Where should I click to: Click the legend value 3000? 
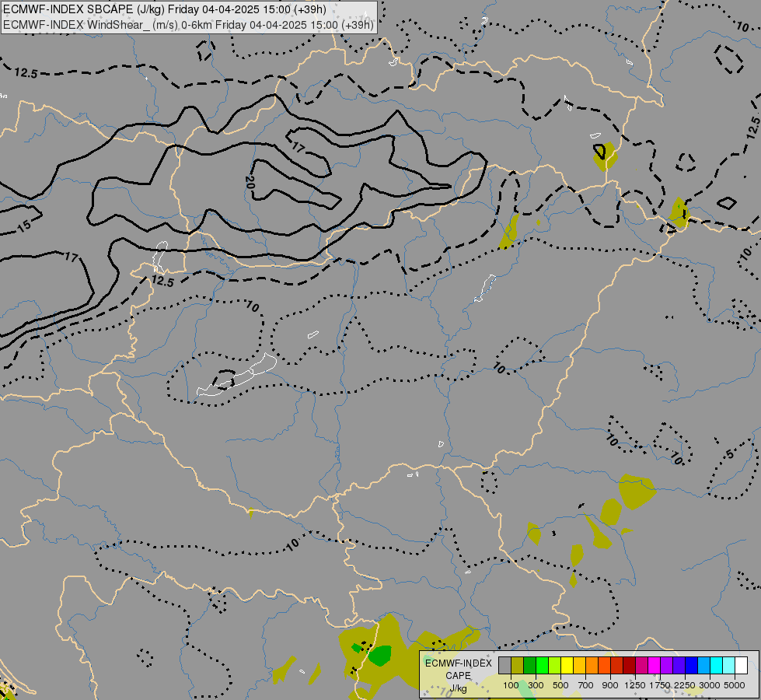(710, 685)
